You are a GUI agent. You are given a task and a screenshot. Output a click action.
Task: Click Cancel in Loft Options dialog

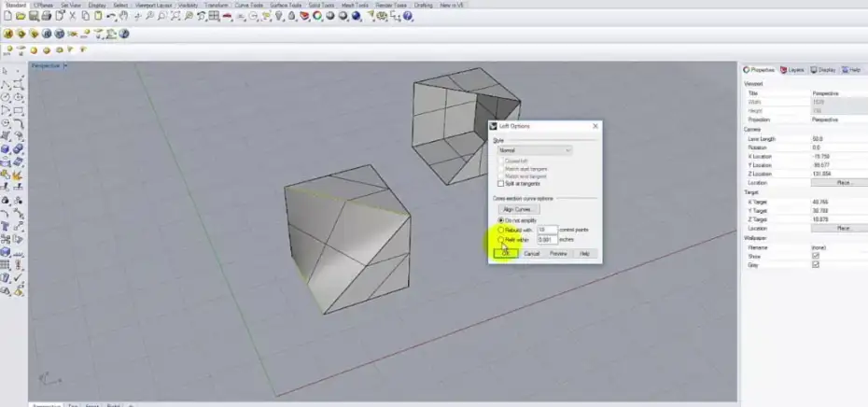[x=531, y=253]
